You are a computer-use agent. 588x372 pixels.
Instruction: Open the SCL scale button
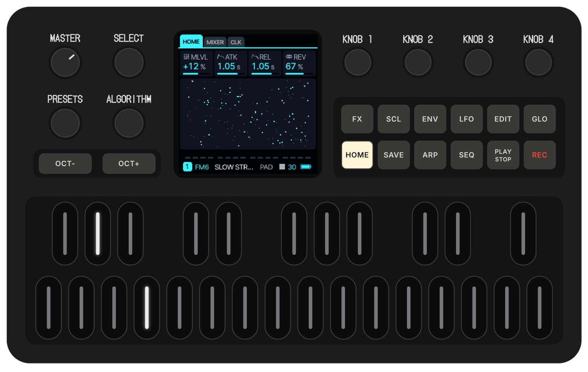tap(393, 119)
